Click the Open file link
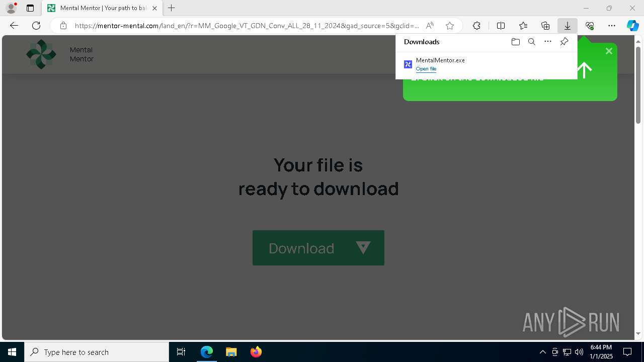The image size is (644, 362). click(426, 69)
